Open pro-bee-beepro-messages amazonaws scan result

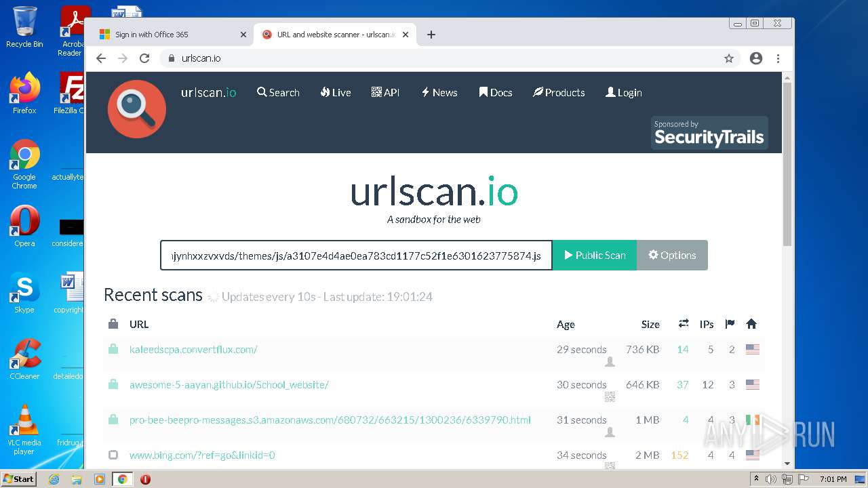point(330,420)
